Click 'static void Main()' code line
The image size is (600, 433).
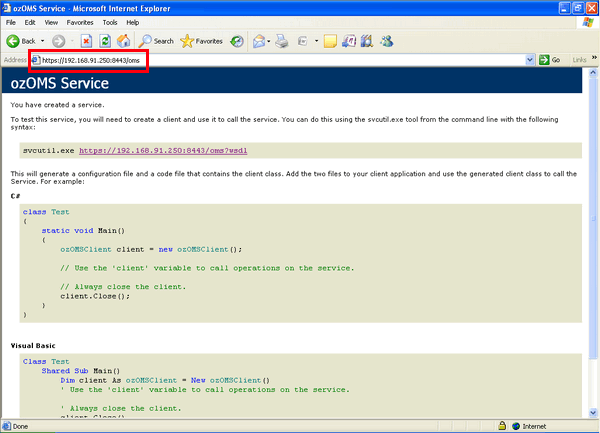pyautogui.click(x=83, y=231)
